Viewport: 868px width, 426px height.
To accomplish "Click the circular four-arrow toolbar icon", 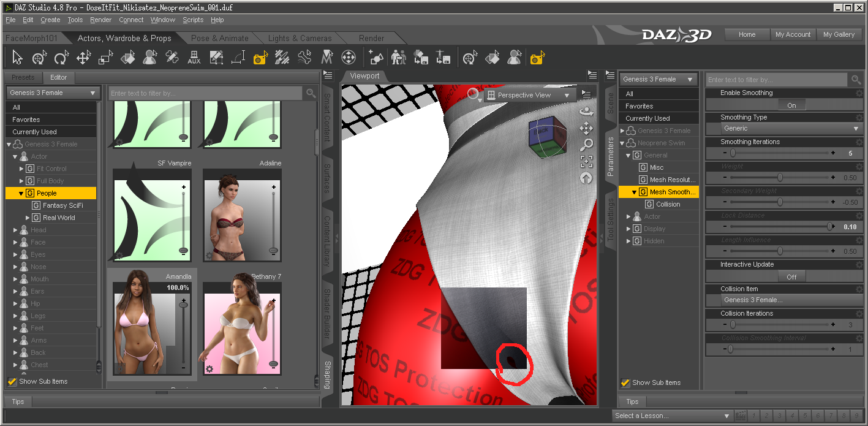I will pos(349,58).
